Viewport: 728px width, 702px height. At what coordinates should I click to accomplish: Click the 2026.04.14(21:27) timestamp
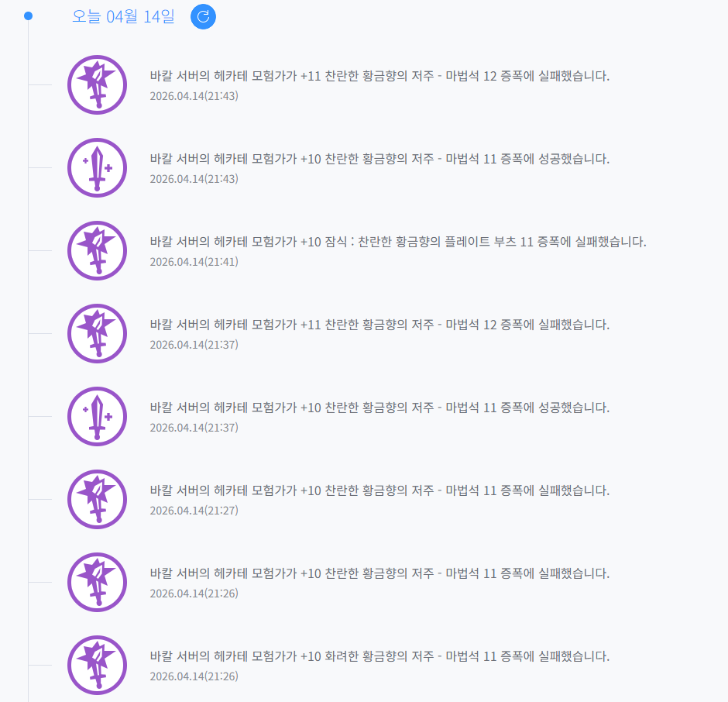point(194,511)
